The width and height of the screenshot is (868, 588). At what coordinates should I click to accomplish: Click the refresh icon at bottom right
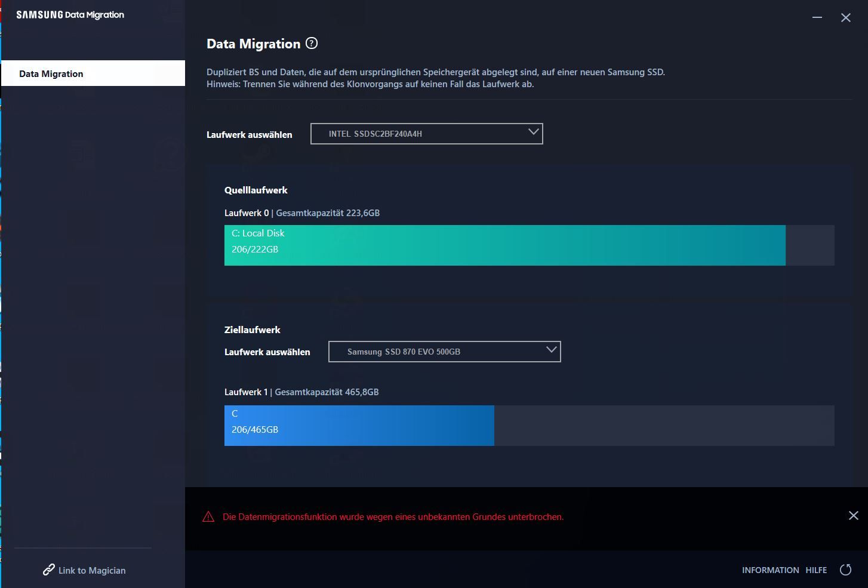pyautogui.click(x=845, y=569)
